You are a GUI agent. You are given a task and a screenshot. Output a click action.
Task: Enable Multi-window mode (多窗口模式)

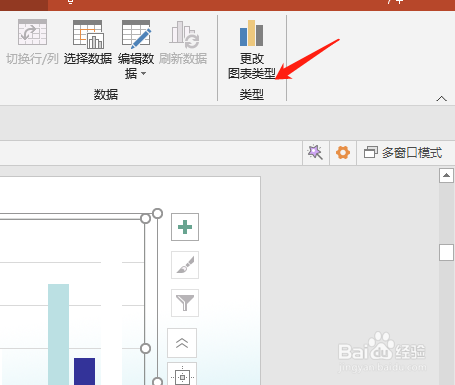tap(403, 153)
